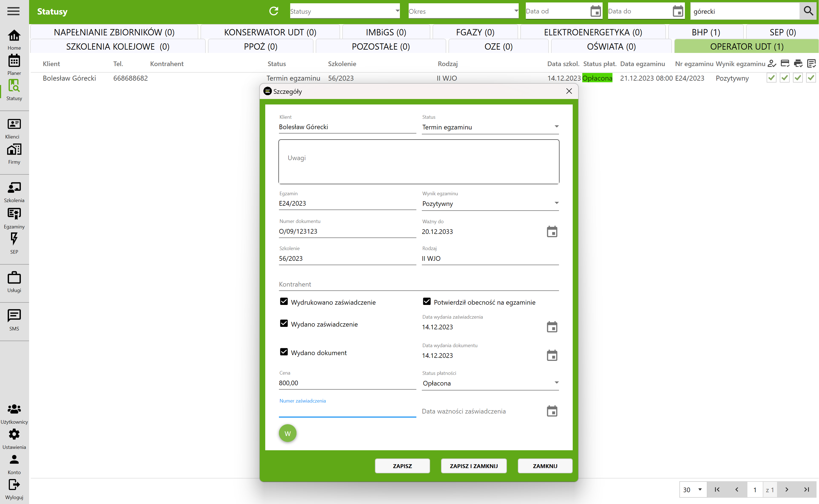Click the ZAPISZ button

(402, 466)
